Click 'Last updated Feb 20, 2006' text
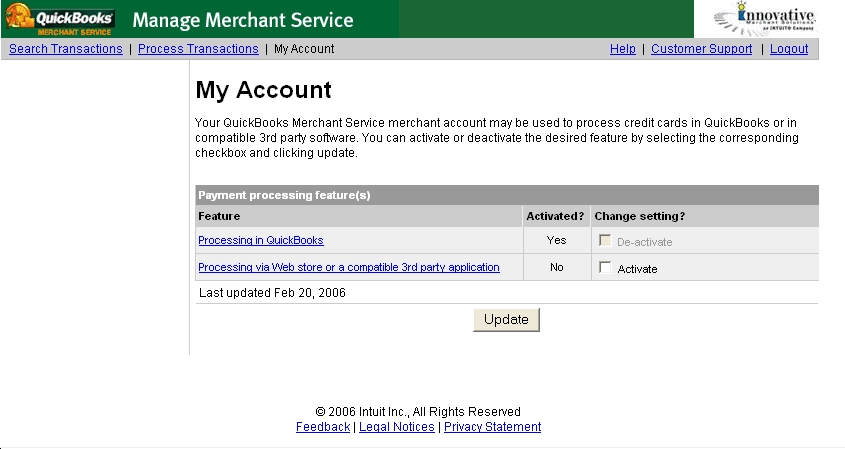Image resolution: width=845 pixels, height=449 pixels. point(272,293)
